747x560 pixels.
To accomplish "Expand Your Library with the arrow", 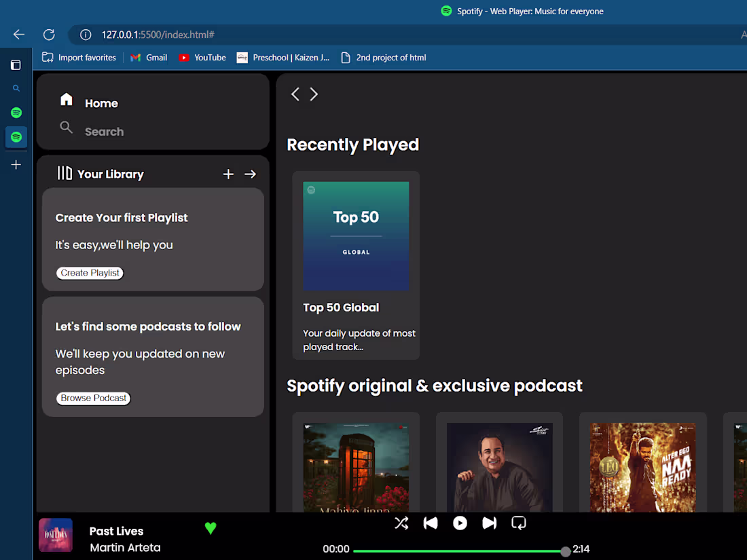I will coord(250,174).
